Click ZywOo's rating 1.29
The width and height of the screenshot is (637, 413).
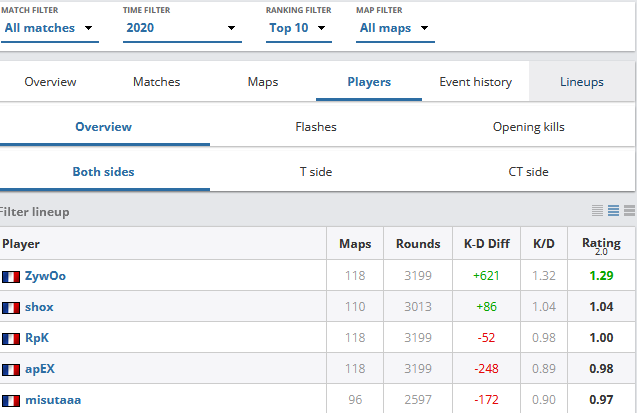point(601,276)
